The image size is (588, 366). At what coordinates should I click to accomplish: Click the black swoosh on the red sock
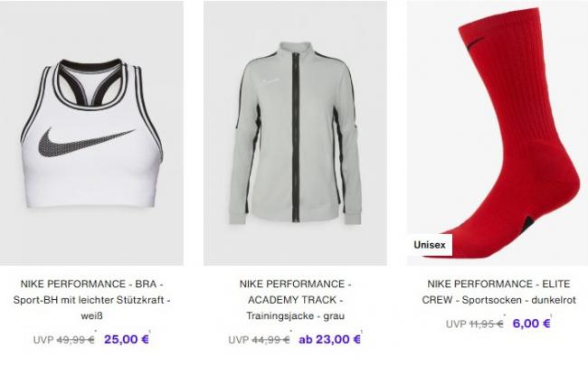pyautogui.click(x=474, y=43)
